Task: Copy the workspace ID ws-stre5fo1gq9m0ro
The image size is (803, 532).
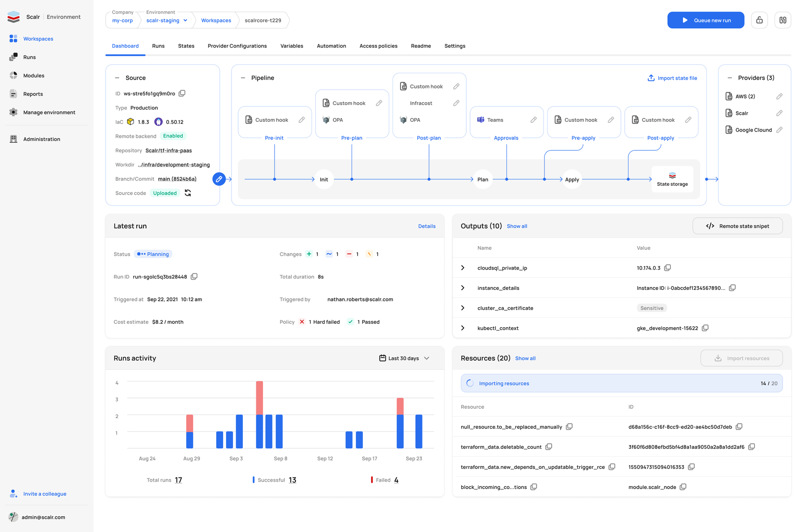Action: pos(182,93)
